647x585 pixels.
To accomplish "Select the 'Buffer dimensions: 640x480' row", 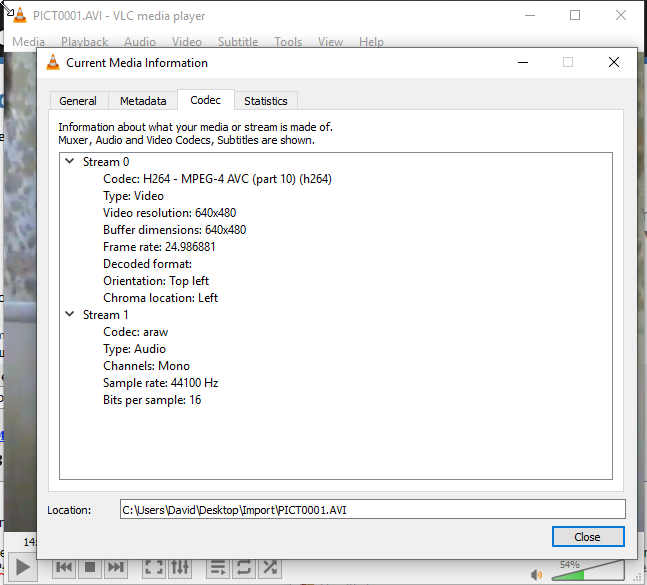I will tap(175, 229).
